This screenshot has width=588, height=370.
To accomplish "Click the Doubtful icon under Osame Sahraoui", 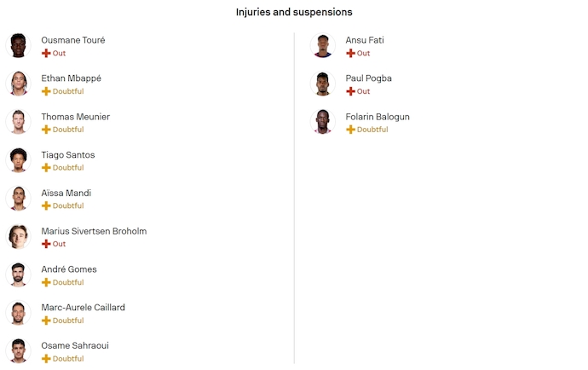I will click(x=47, y=359).
